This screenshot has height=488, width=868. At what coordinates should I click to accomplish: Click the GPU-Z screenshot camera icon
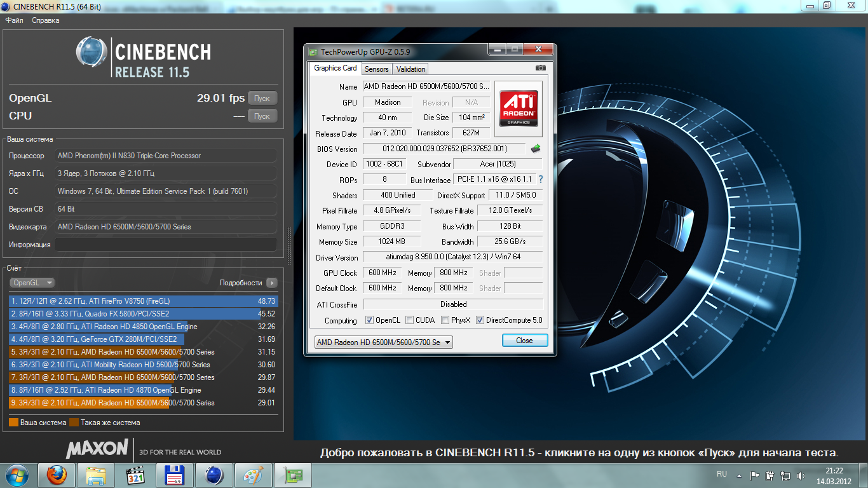[540, 68]
